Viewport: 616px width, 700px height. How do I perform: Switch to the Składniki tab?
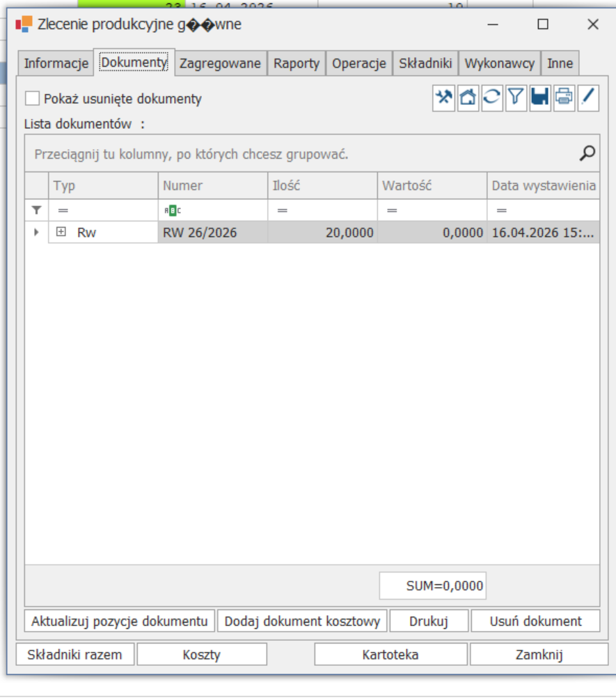click(425, 63)
